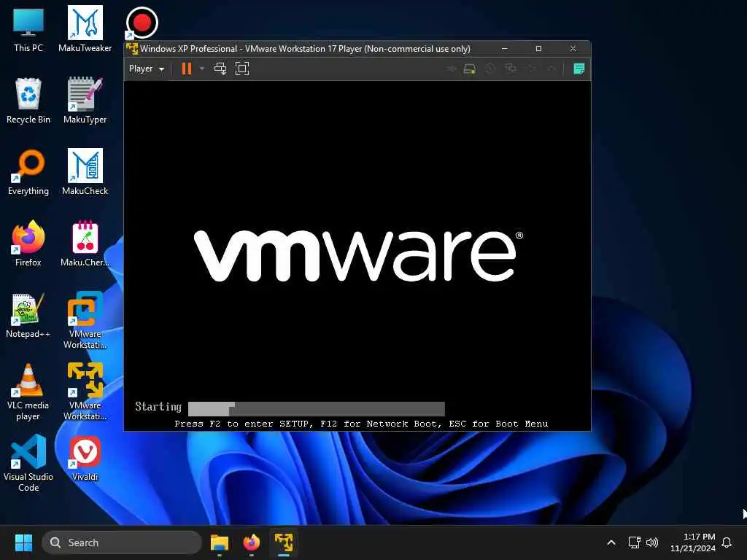Open volume control tray icon
747x560 pixels.
[x=652, y=542]
